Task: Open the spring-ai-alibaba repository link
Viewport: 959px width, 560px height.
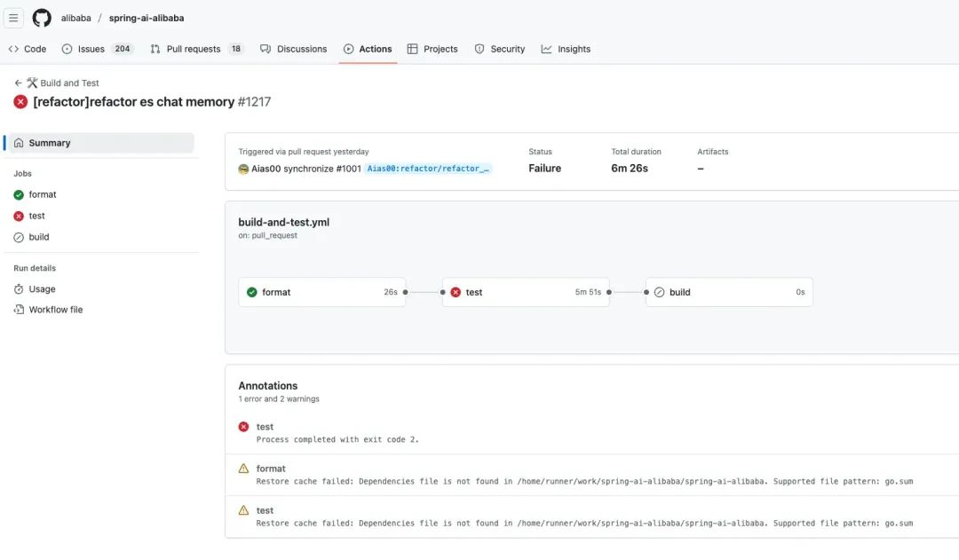Action: (x=147, y=18)
